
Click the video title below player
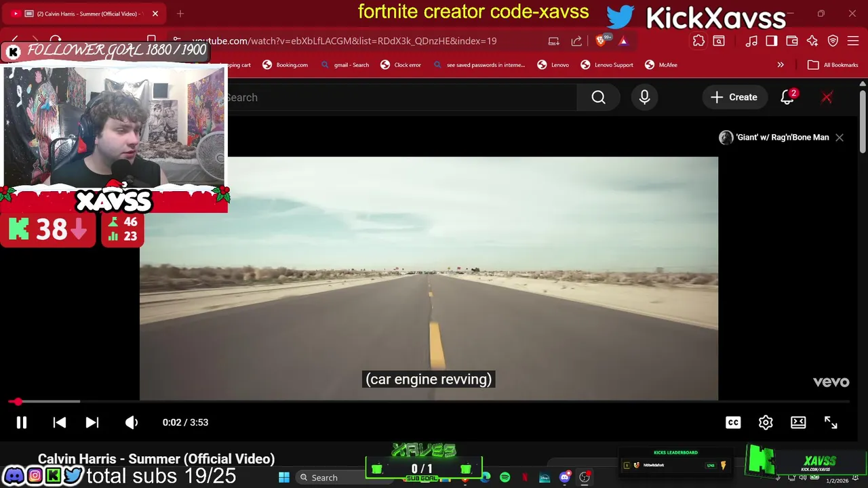(156, 459)
